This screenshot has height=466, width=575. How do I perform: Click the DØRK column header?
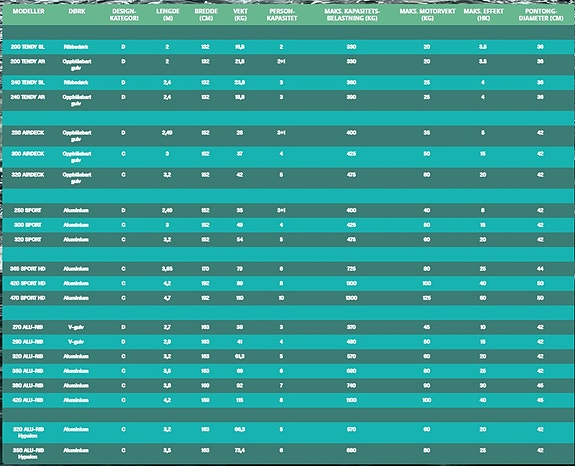pyautogui.click(x=77, y=11)
